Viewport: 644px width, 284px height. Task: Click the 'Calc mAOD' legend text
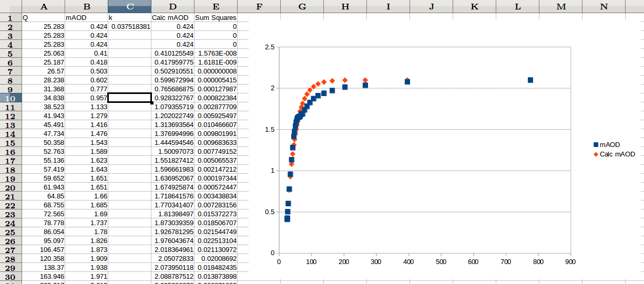tap(617, 154)
